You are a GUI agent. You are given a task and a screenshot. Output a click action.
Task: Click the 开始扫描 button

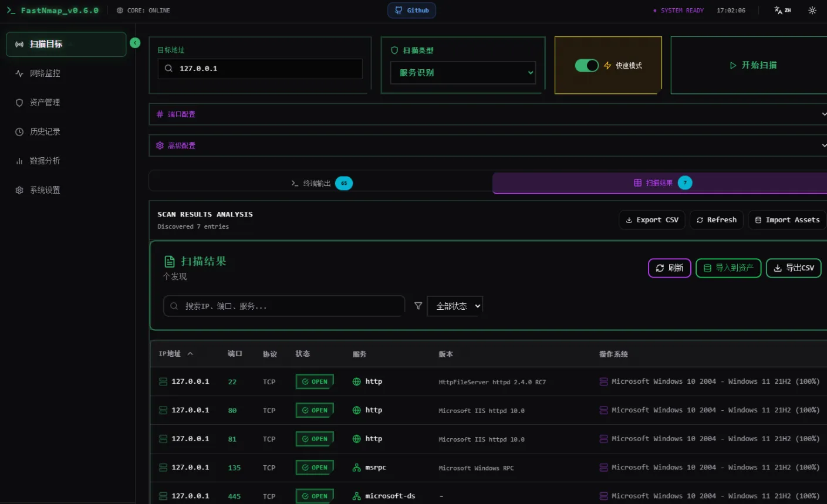click(752, 65)
